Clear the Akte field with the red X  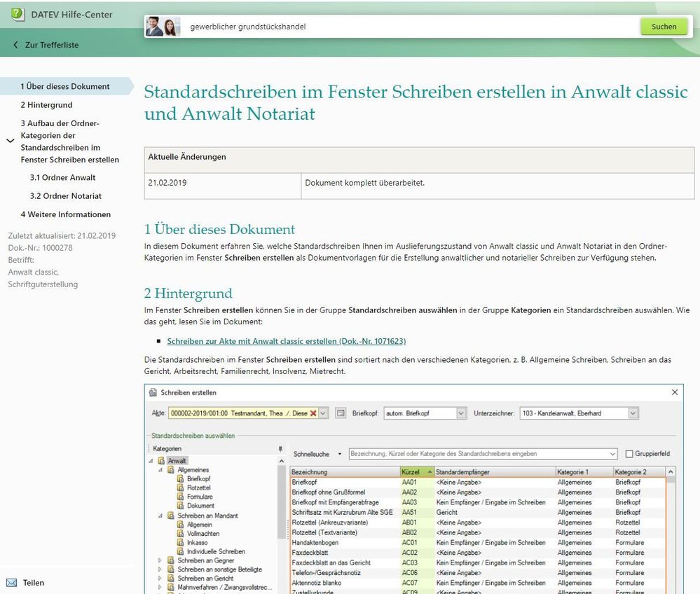pyautogui.click(x=313, y=413)
